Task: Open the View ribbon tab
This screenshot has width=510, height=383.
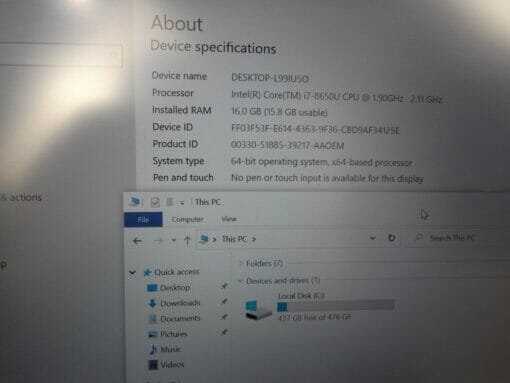Action: [229, 219]
